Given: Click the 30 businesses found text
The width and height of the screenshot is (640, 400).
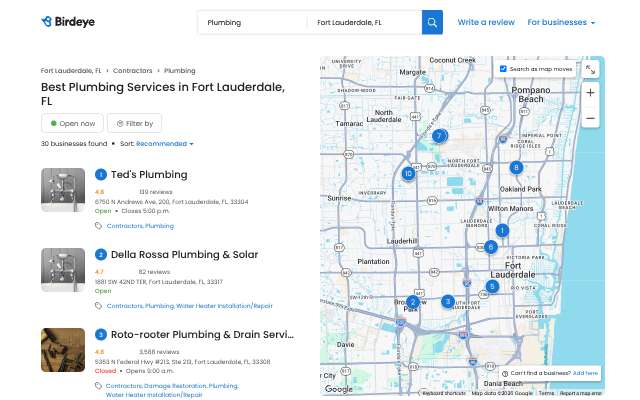Looking at the screenshot, I should [74, 144].
